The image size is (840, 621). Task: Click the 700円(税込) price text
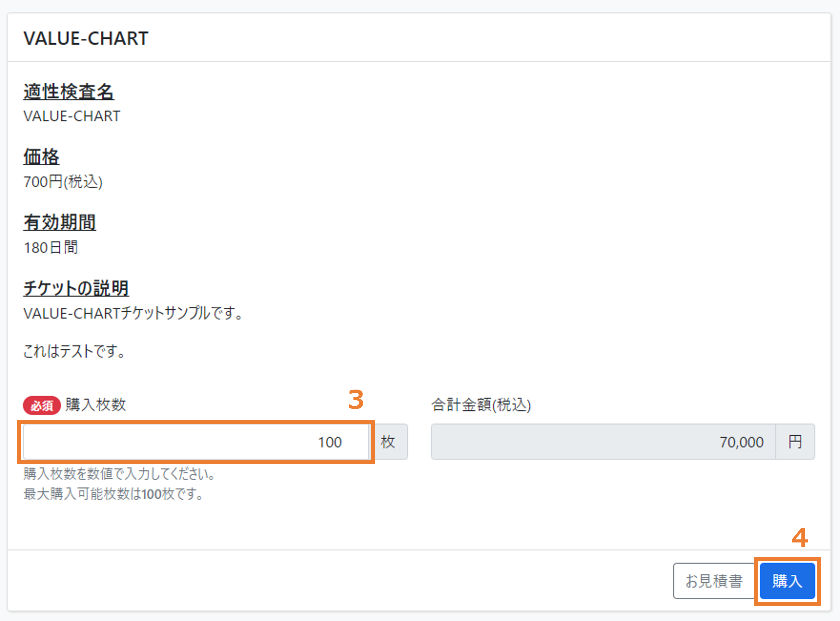point(63,182)
